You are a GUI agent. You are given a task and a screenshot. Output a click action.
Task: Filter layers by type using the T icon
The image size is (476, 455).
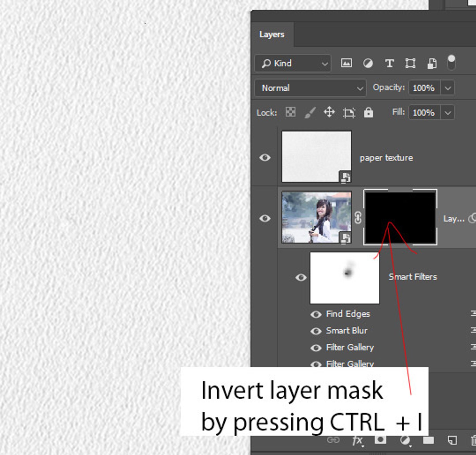tap(390, 63)
